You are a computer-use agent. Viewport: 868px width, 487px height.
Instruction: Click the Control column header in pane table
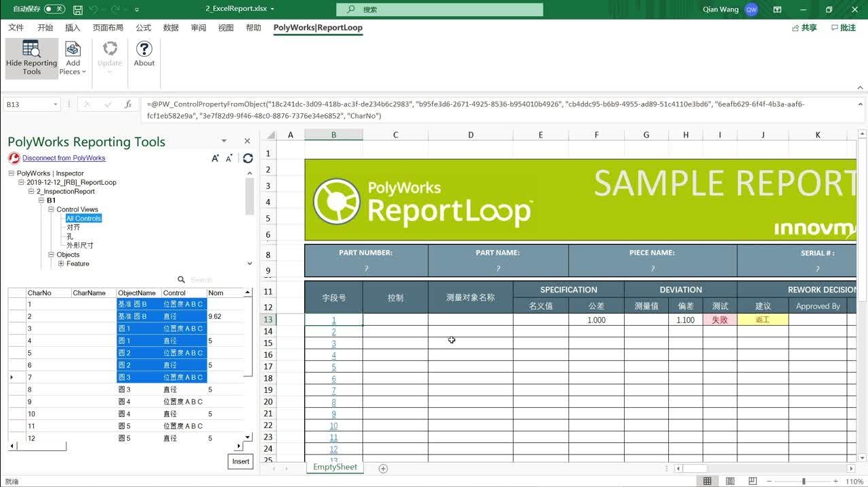coord(184,293)
